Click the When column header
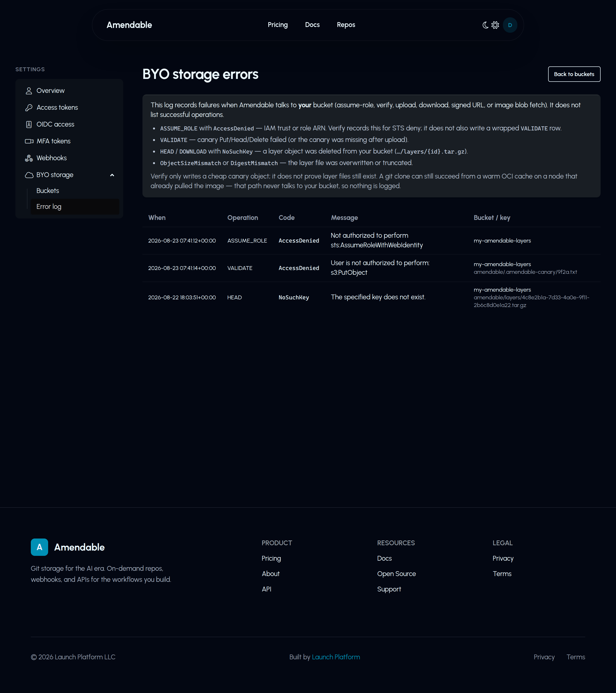The height and width of the screenshot is (693, 616). [x=157, y=218]
